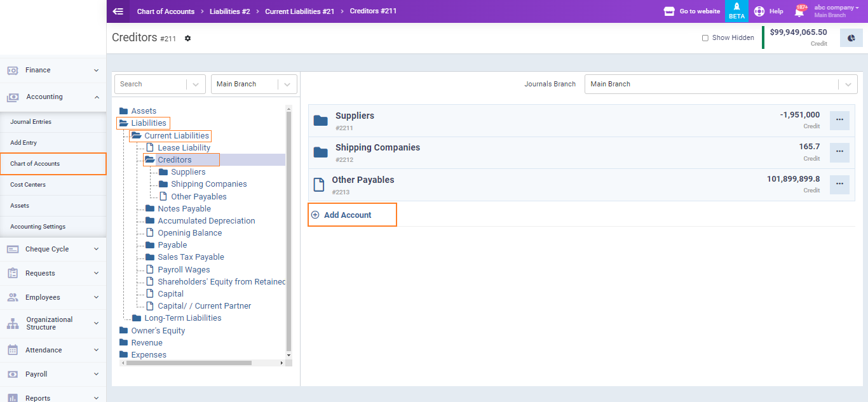Open the notifications bell icon

click(x=799, y=11)
